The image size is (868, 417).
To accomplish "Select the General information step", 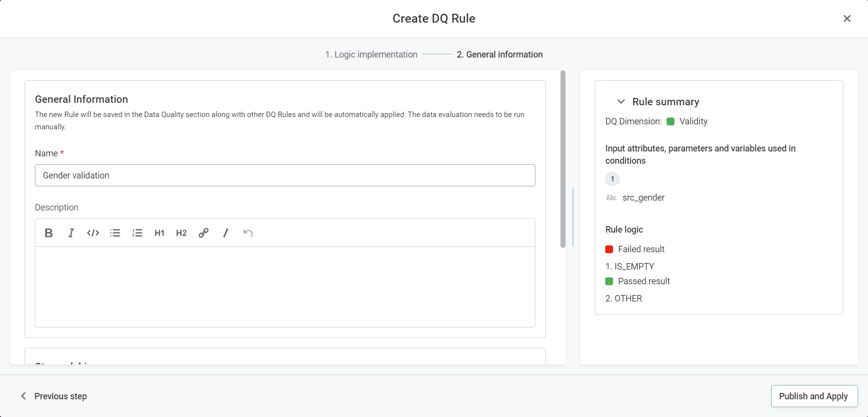I will pos(500,55).
